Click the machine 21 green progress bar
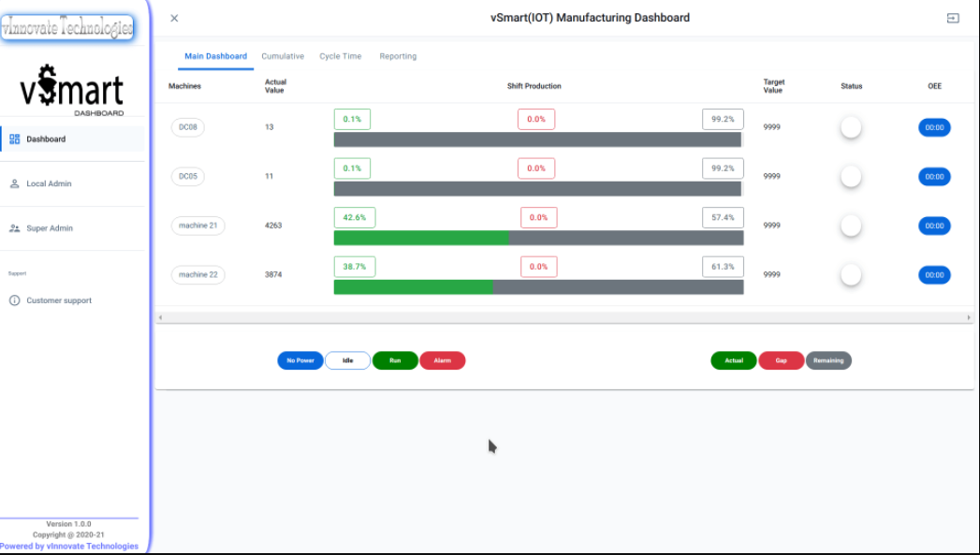Screen dimensions: 980x555 point(421,238)
